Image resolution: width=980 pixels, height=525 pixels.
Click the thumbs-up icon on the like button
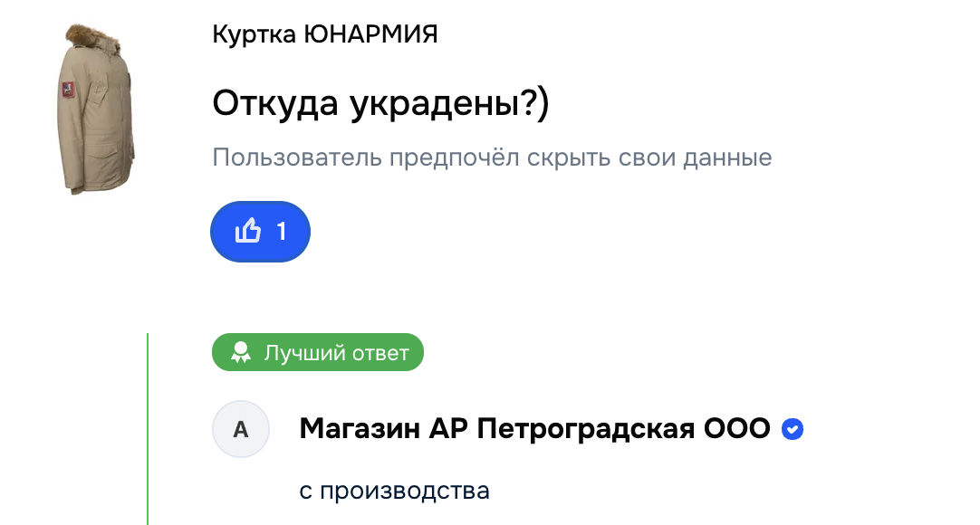click(x=248, y=232)
